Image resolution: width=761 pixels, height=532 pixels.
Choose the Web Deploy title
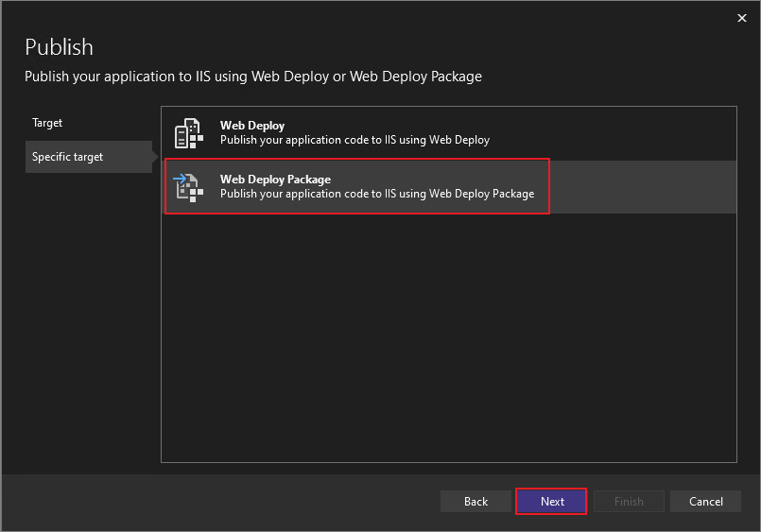pyautogui.click(x=251, y=126)
